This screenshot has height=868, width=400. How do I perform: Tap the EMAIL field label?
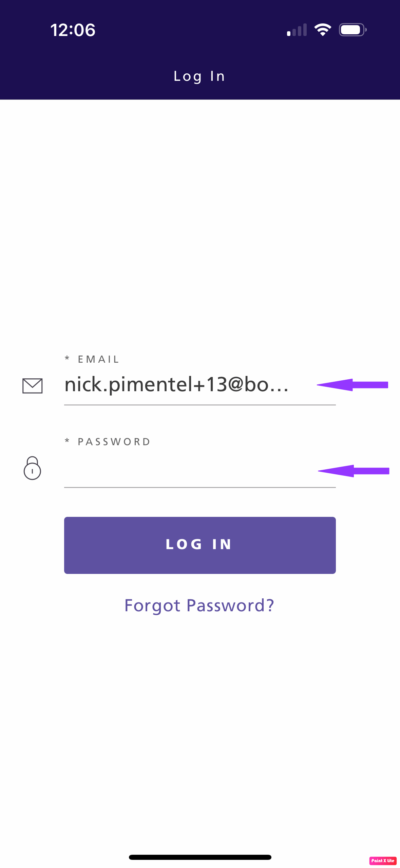[92, 359]
